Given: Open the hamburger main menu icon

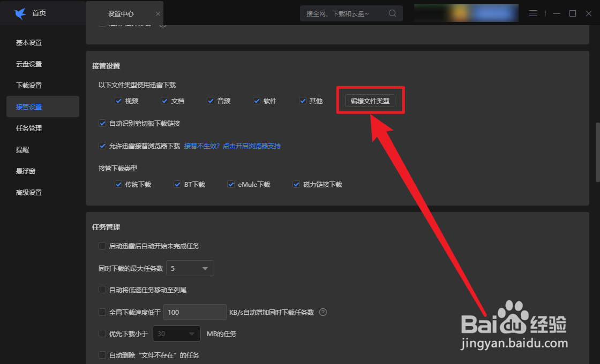Looking at the screenshot, I should click(533, 13).
